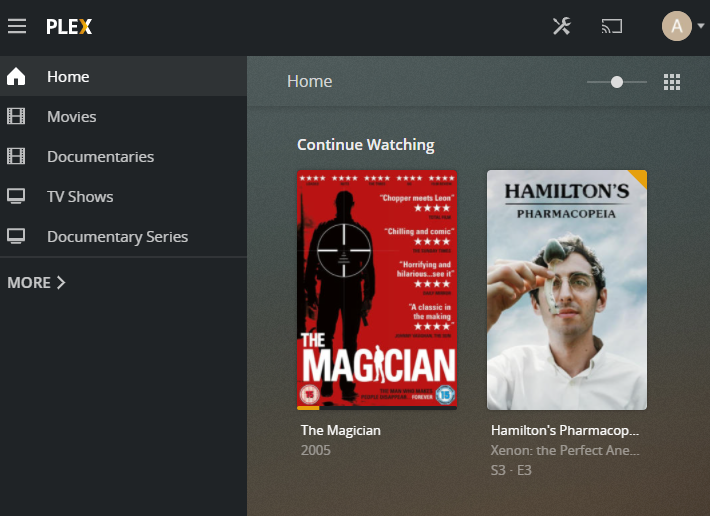Screen dimensions: 710x516
Task: Open the account avatar labeled A
Action: point(676,26)
